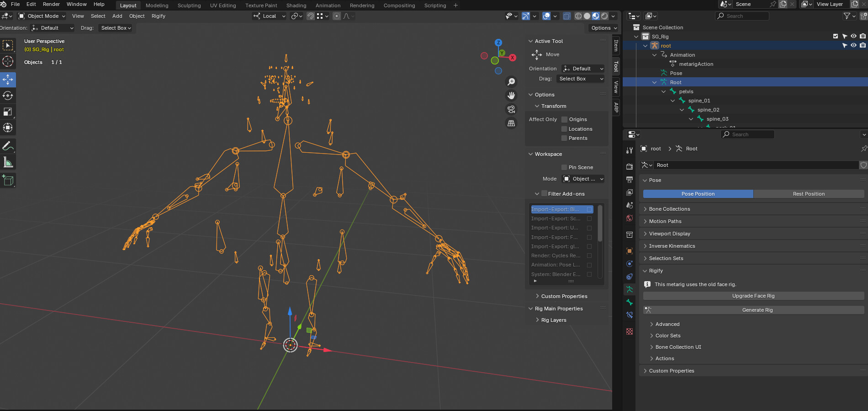This screenshot has width=868, height=411.
Task: Click the armature name field Root
Action: [x=756, y=165]
